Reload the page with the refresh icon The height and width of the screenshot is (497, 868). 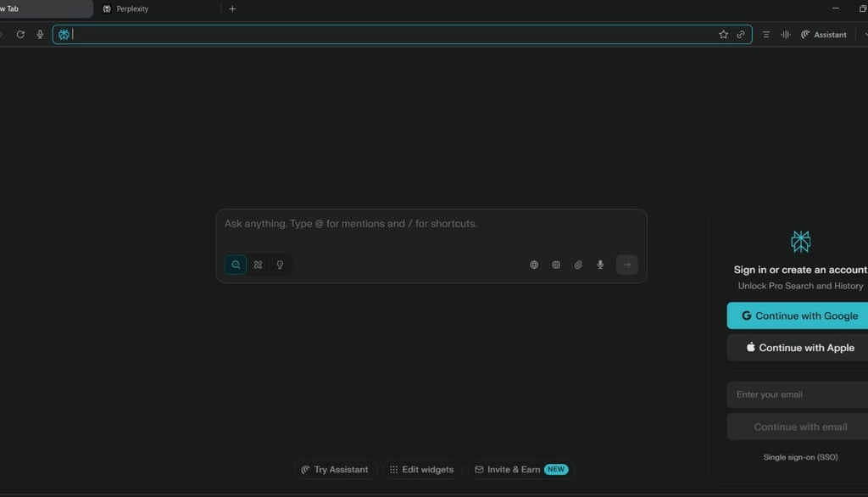[x=20, y=35]
